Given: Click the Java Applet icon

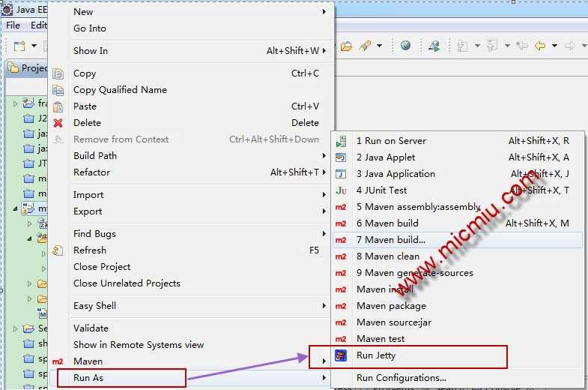Looking at the screenshot, I should pos(341,157).
